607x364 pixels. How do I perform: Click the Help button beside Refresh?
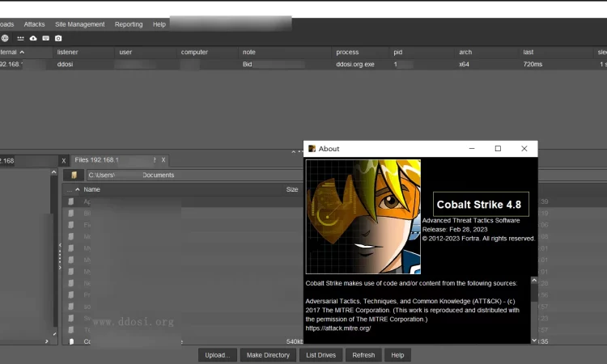(x=397, y=355)
